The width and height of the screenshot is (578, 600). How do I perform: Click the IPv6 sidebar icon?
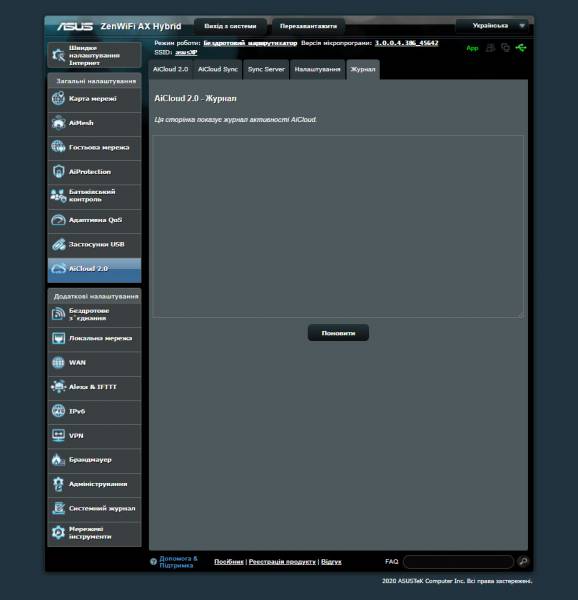pos(58,411)
